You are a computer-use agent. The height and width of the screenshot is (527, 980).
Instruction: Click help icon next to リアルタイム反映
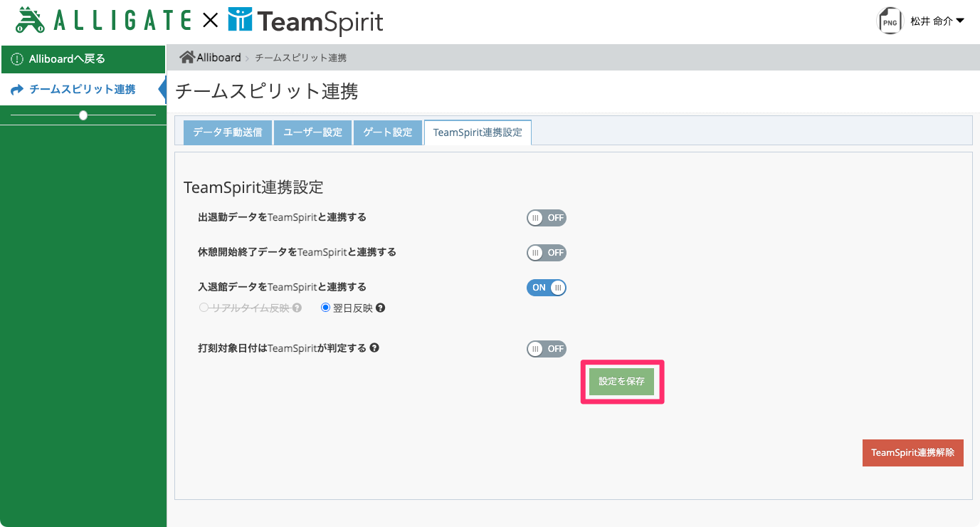297,308
